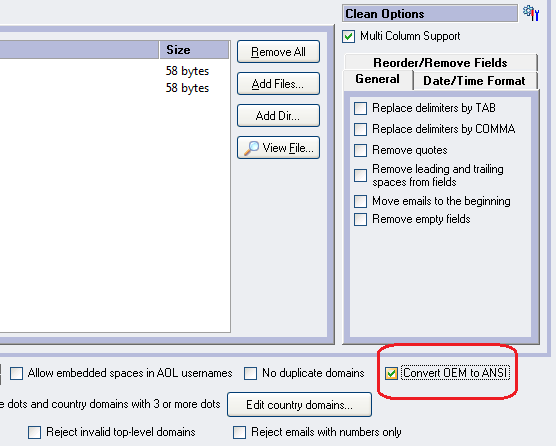Open the Reorder/Remove Fields tab
The width and height of the screenshot is (556, 446).
click(x=440, y=62)
